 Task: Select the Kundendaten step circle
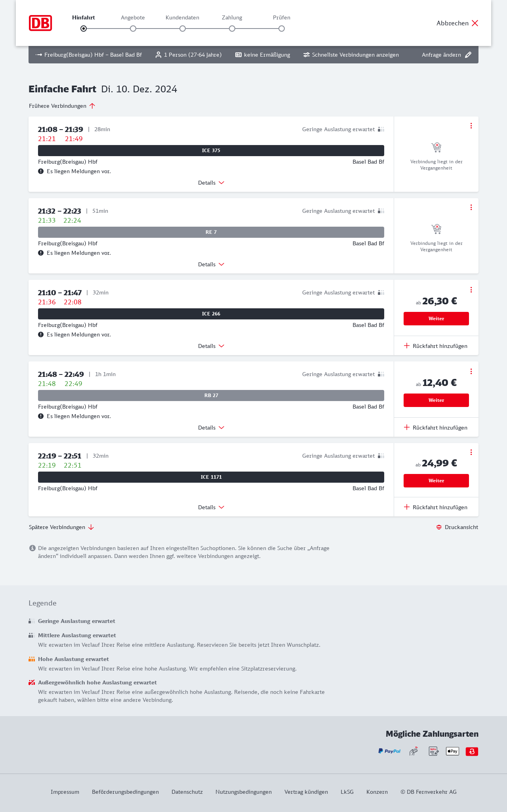click(183, 29)
